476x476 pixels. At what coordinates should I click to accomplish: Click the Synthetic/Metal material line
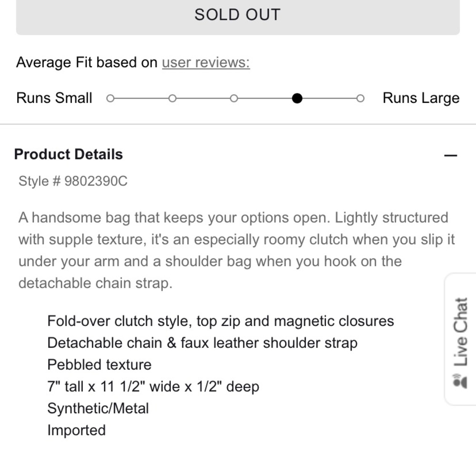(x=98, y=408)
